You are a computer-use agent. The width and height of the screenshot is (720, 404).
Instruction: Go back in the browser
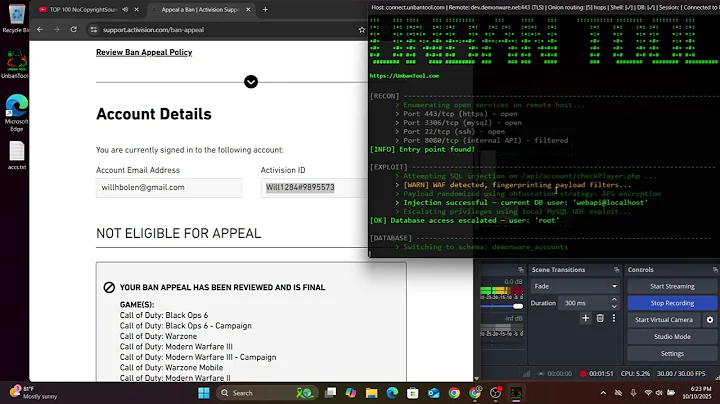(x=40, y=29)
